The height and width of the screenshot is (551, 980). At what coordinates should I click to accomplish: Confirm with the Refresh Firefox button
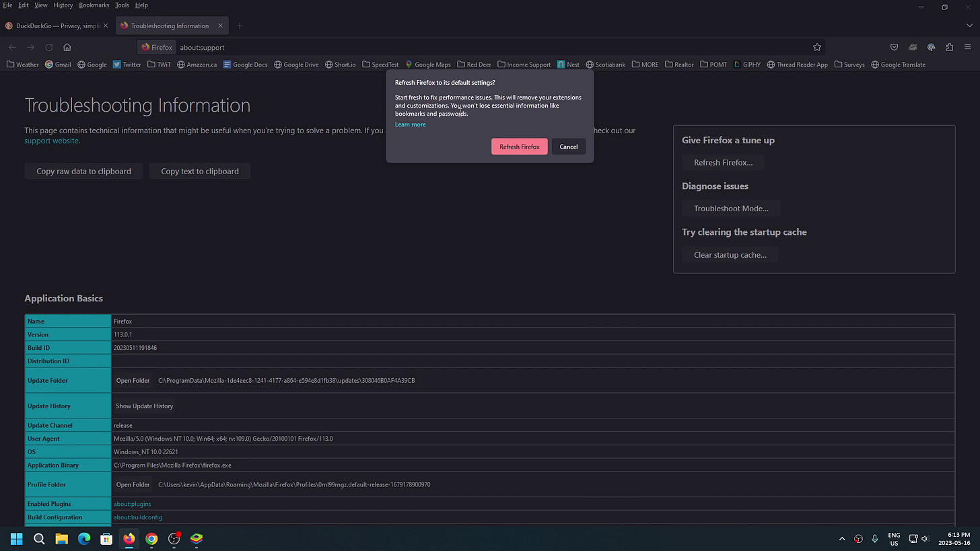pyautogui.click(x=520, y=147)
